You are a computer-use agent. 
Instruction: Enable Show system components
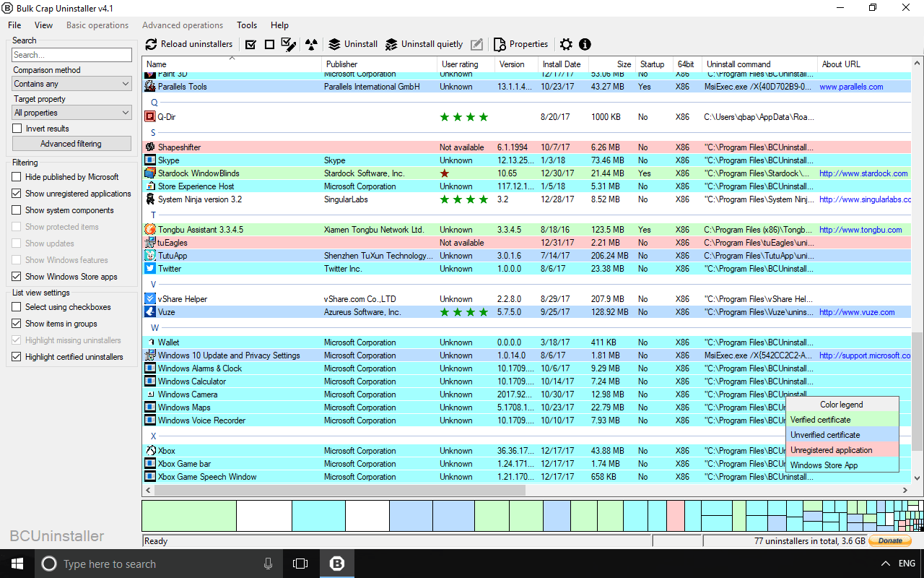(17, 210)
